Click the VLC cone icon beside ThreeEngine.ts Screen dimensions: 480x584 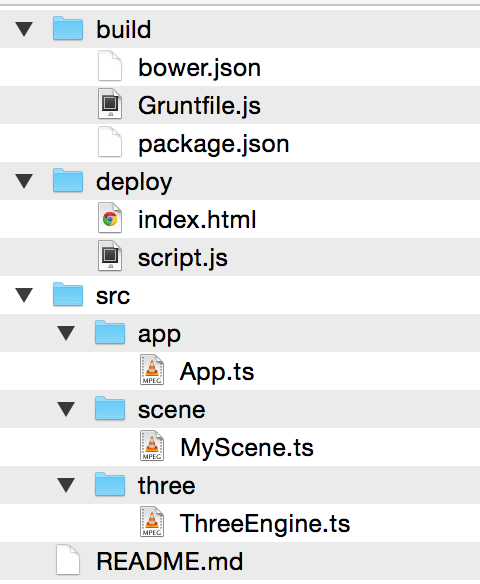[152, 522]
